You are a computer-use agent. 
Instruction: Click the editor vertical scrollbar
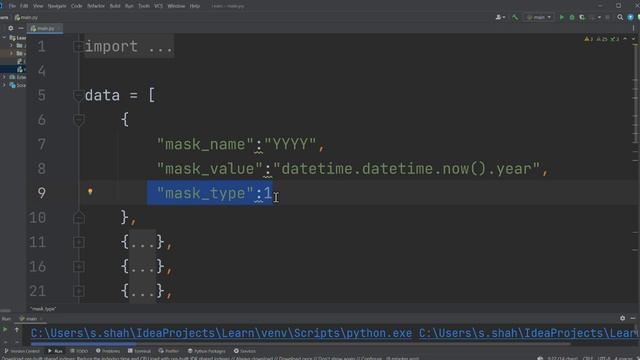tap(637, 94)
